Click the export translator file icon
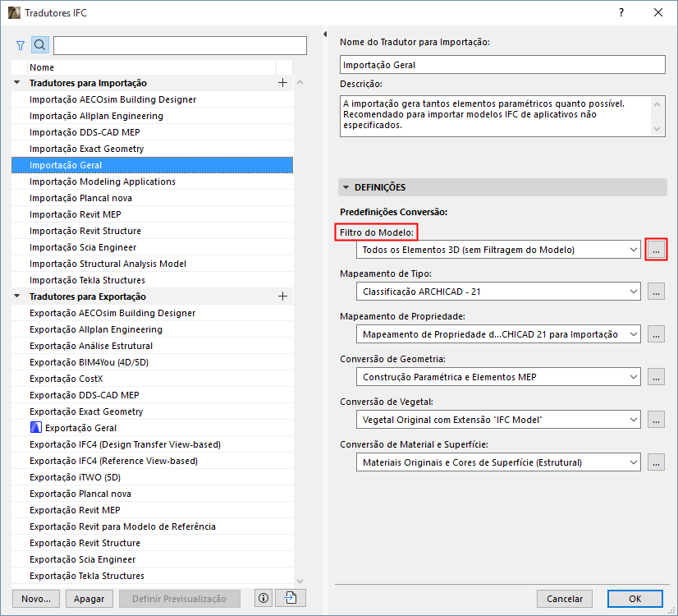Viewport: 678px width, 616px height. 290,598
